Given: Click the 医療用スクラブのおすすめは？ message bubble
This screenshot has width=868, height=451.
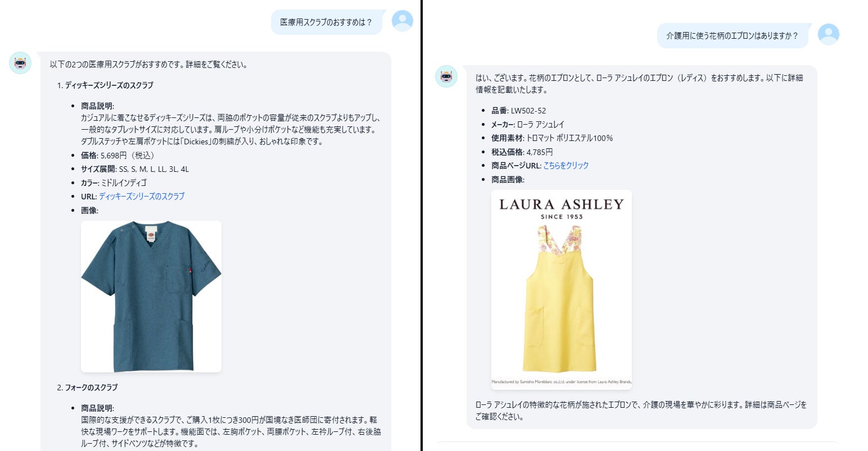Looking at the screenshot, I should [x=326, y=22].
